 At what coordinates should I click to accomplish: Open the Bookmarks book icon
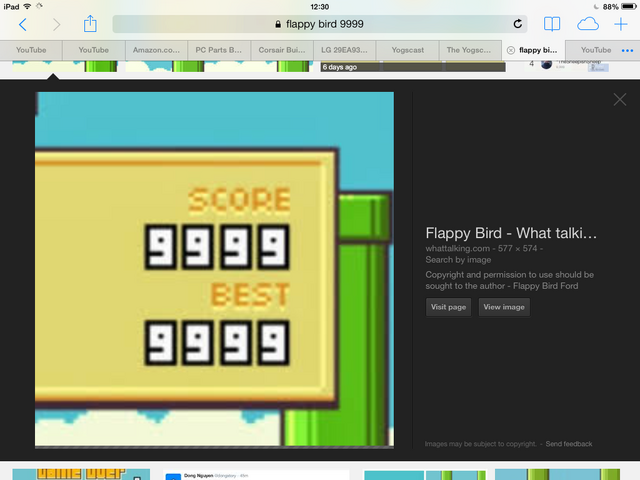(x=552, y=24)
